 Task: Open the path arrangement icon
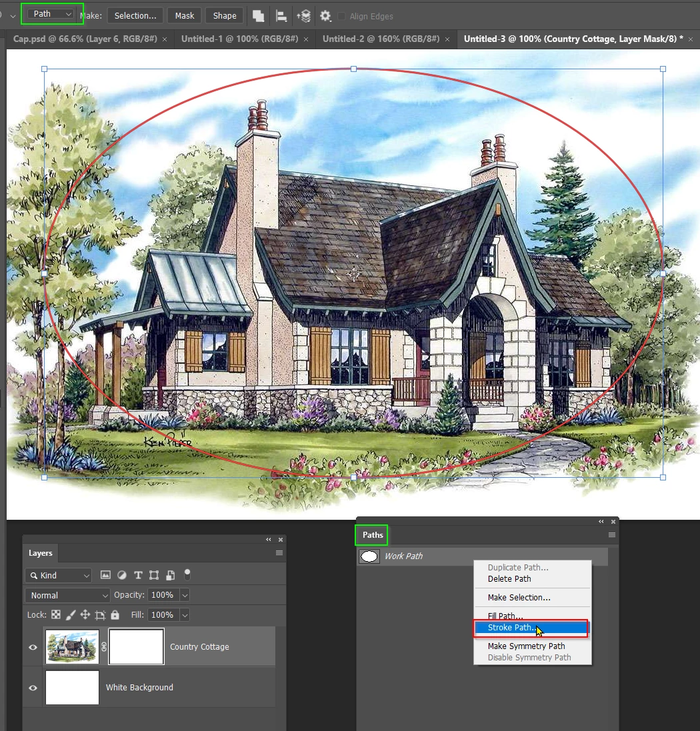(x=303, y=16)
